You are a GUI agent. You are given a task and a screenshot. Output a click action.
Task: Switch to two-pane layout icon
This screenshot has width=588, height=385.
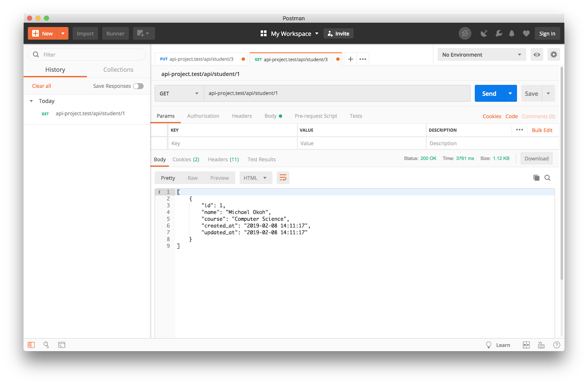[x=526, y=345]
